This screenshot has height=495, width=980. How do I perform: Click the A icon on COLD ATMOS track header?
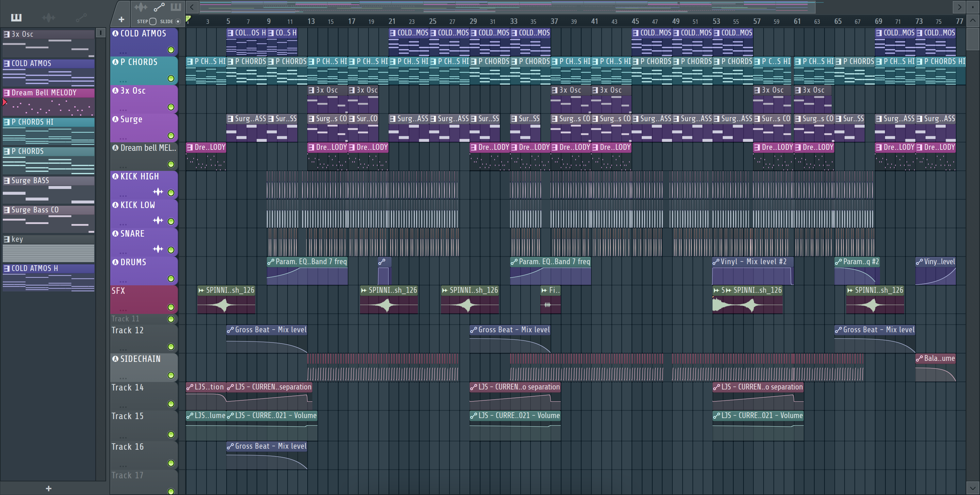115,33
